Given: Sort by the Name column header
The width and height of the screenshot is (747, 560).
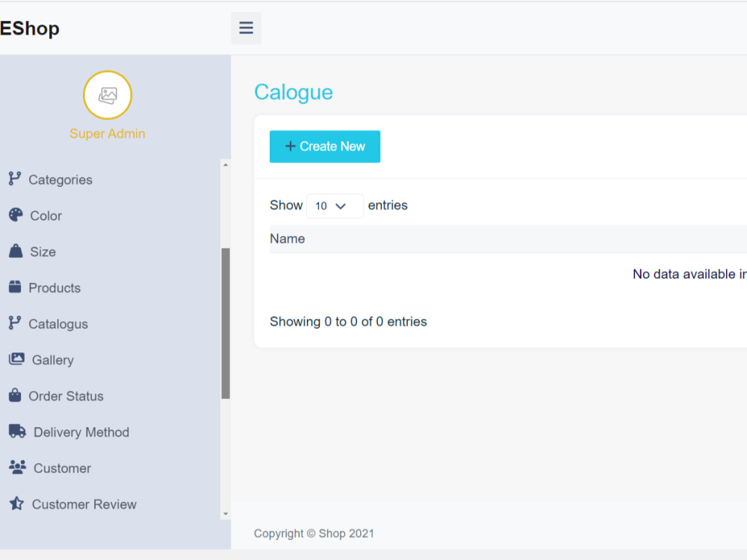Looking at the screenshot, I should click(x=288, y=239).
